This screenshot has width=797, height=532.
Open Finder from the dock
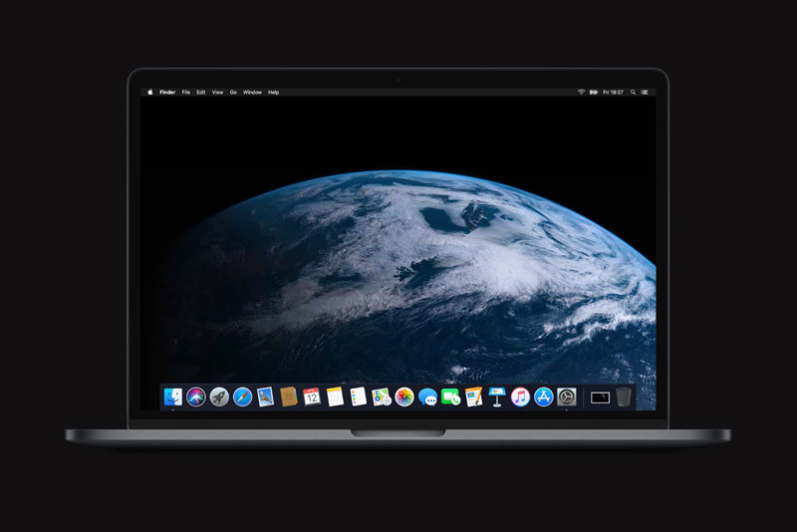(172, 397)
